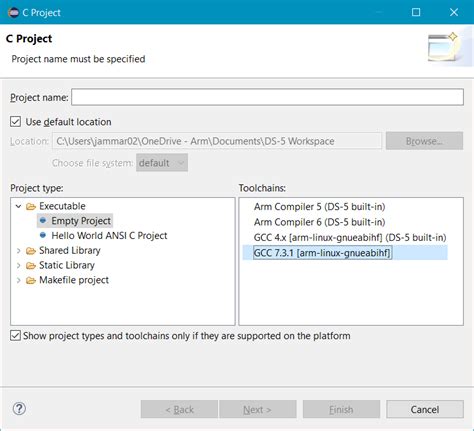Click the Eclipse icon in title bar

tap(13, 13)
